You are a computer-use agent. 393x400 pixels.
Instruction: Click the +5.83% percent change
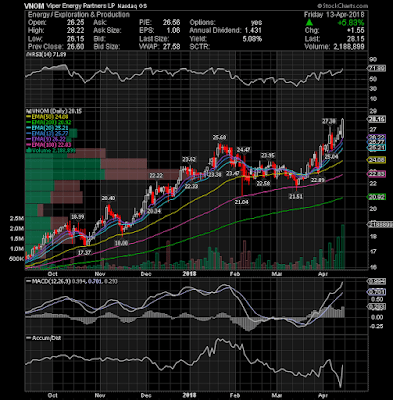coord(350,23)
